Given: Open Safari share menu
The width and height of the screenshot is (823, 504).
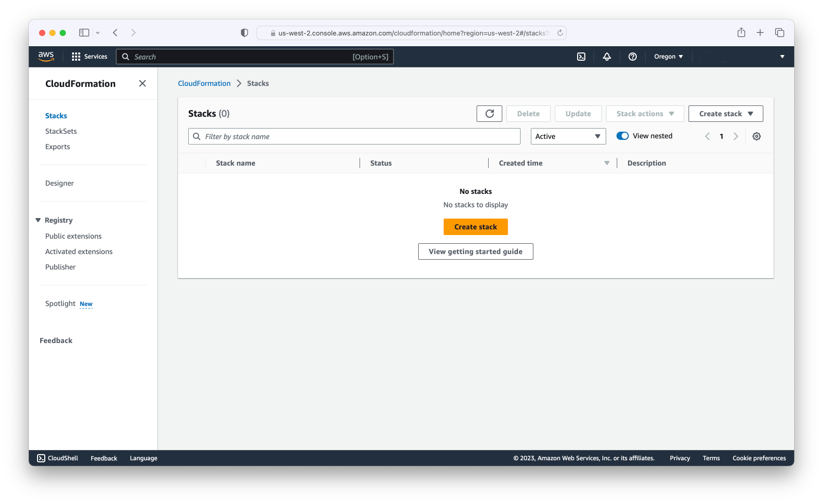Looking at the screenshot, I should click(x=741, y=32).
